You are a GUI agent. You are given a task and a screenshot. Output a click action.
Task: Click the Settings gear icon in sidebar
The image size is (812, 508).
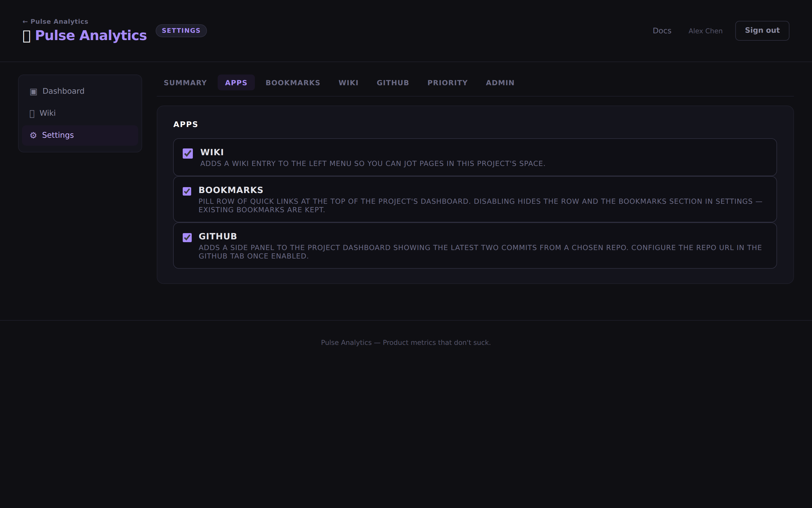pos(33,135)
